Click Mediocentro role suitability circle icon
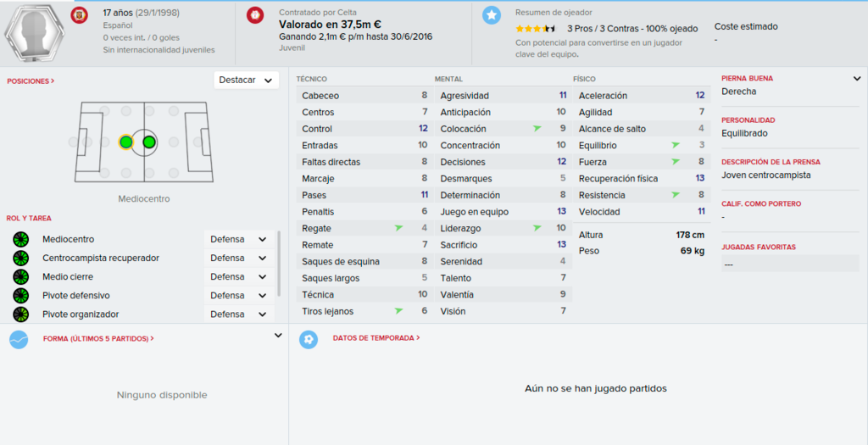Viewport: 868px width, 445px height. pyautogui.click(x=20, y=240)
